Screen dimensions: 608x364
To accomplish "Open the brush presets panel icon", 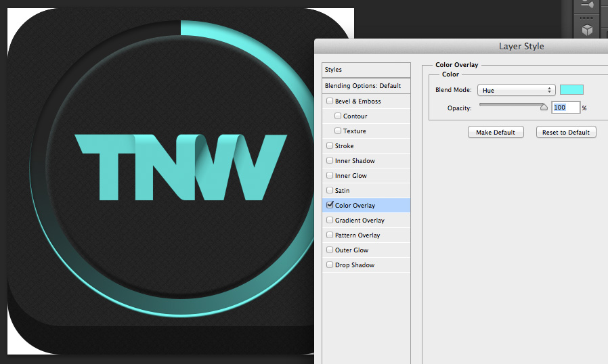I will 587,4.
